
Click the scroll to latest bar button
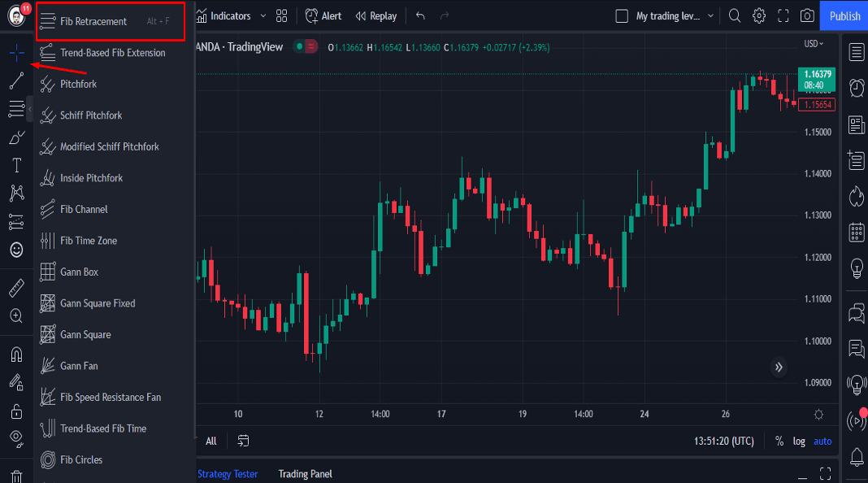[x=779, y=368]
